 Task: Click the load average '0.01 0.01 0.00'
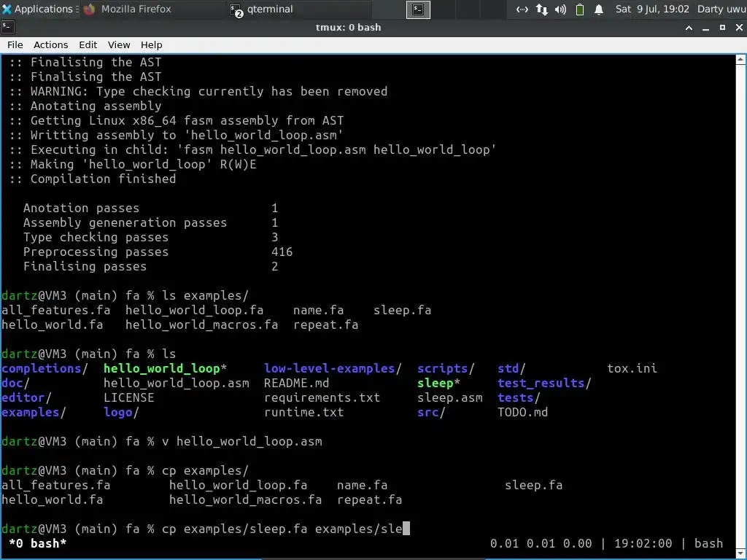pos(541,543)
